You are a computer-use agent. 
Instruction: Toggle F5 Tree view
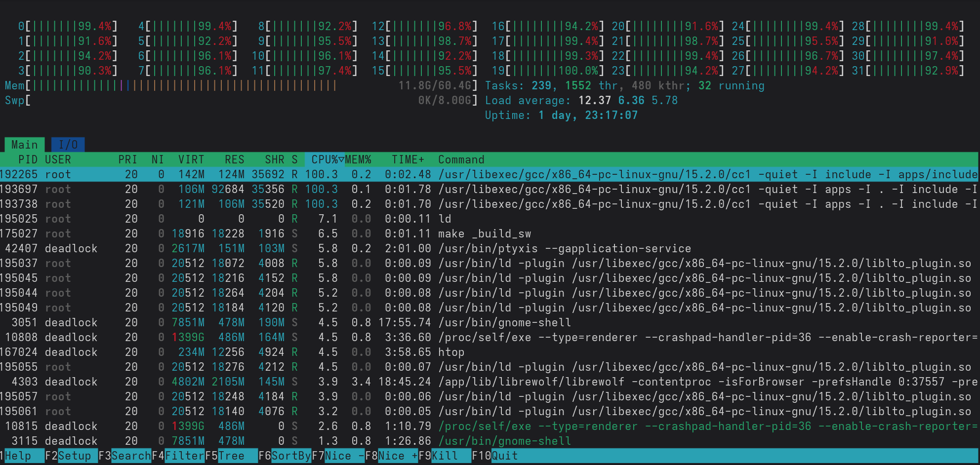[232, 456]
